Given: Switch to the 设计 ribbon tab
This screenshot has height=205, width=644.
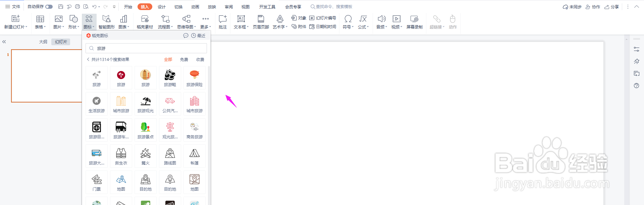Looking at the screenshot, I should pyautogui.click(x=162, y=7).
